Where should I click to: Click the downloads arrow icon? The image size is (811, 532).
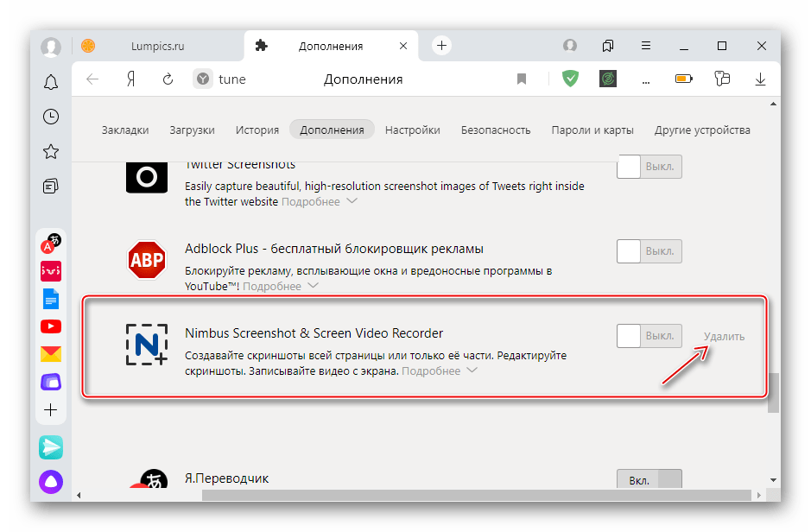(760, 79)
